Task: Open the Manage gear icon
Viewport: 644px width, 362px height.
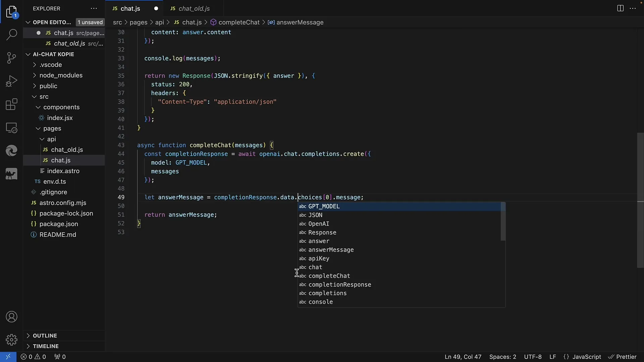Action: [x=11, y=340]
